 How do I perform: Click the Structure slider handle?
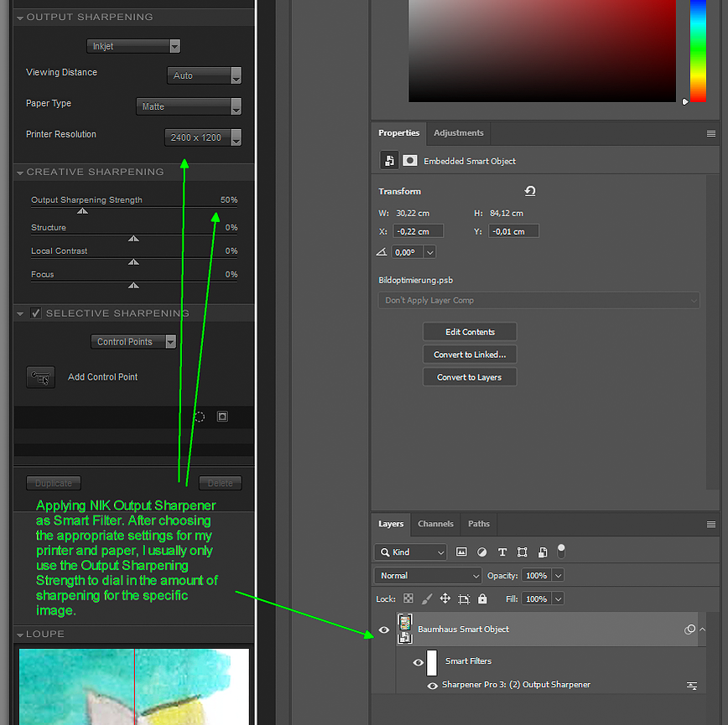pyautogui.click(x=133, y=238)
